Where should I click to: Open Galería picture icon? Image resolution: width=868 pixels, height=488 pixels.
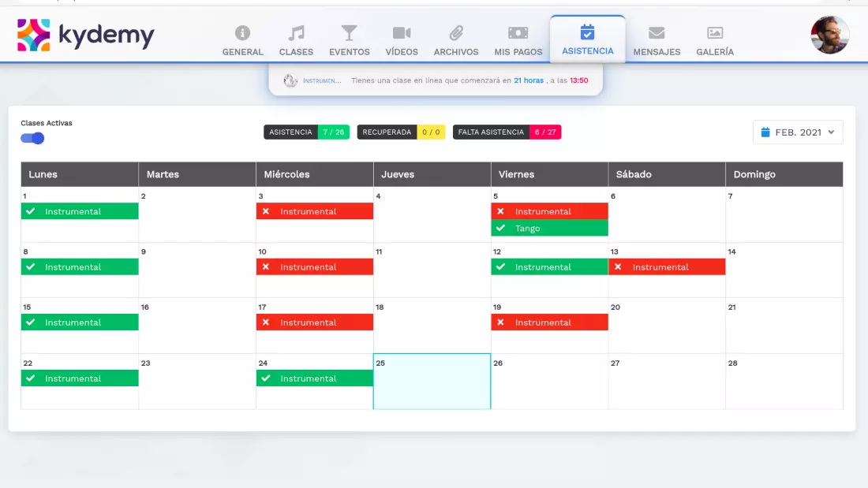pyautogui.click(x=714, y=33)
